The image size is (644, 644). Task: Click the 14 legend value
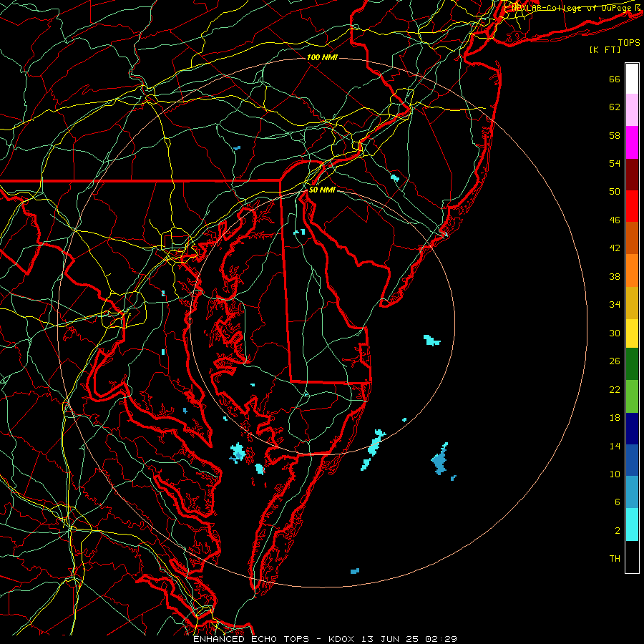(615, 446)
